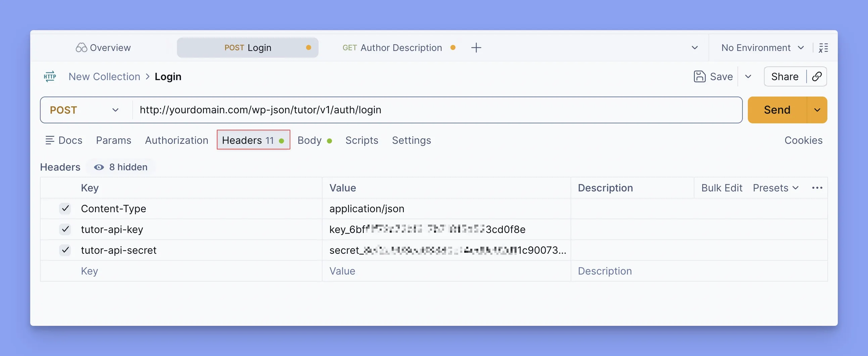Click the application/json value cell
This screenshot has height=356, width=868.
[x=446, y=209]
